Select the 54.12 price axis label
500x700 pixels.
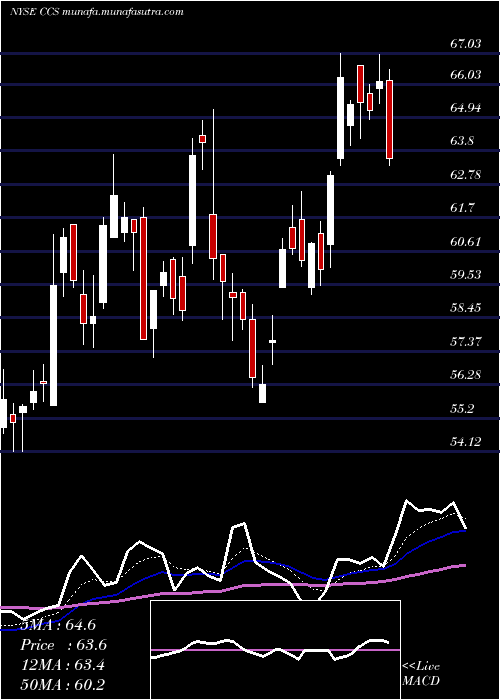click(x=466, y=442)
